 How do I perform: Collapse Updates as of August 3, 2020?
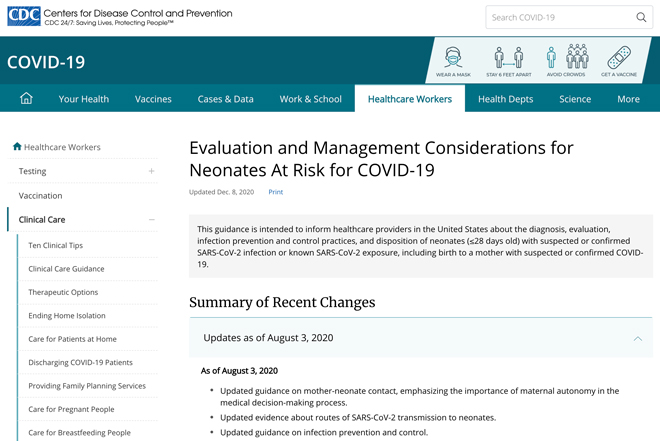tap(638, 338)
